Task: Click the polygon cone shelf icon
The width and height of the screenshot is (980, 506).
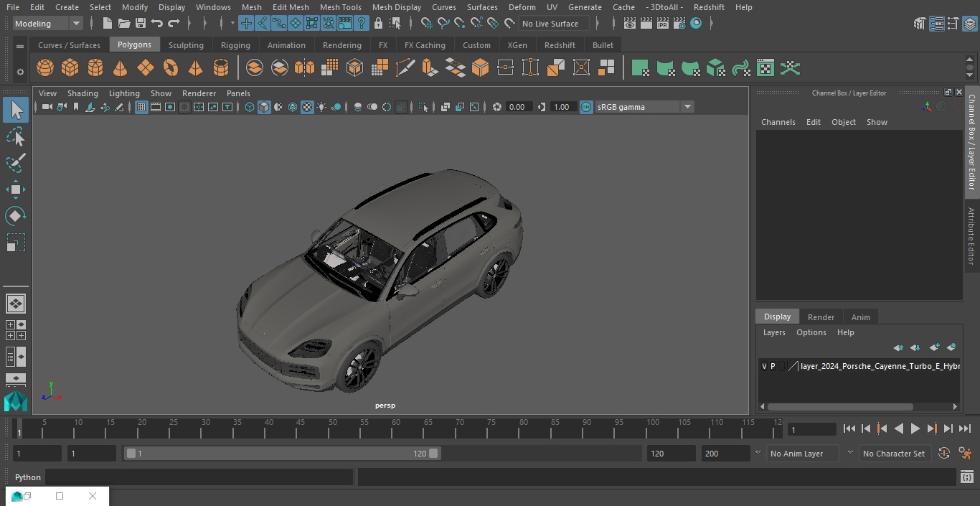Action: pos(121,68)
